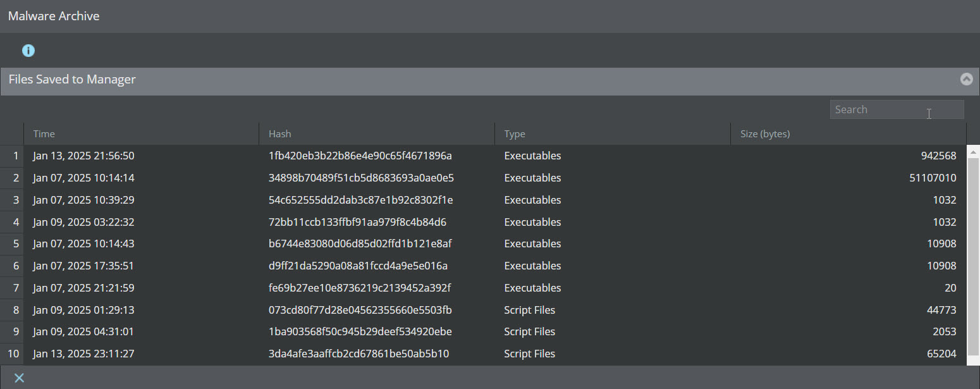Click row number 5 cell
Viewport: 980px width, 389px height.
12,244
